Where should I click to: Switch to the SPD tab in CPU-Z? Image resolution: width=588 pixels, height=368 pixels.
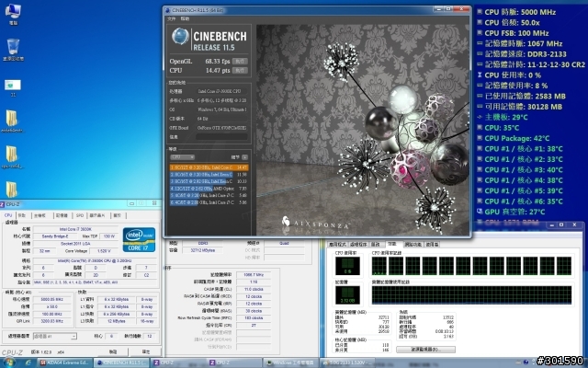point(80,215)
